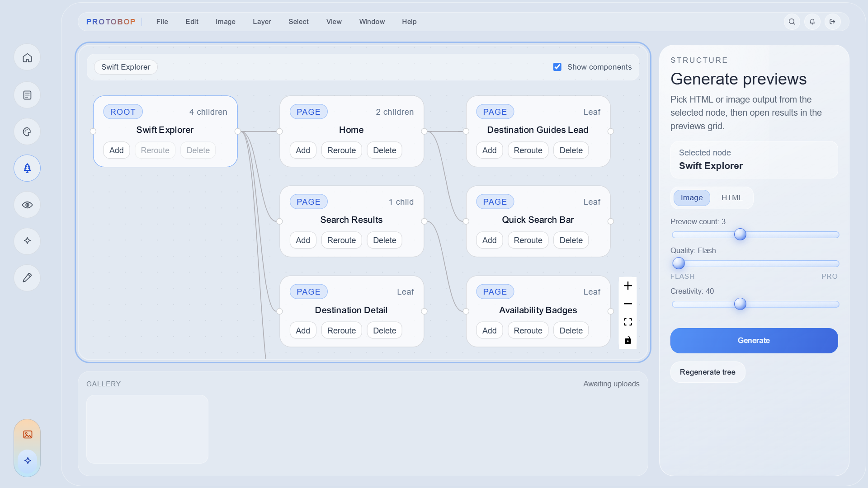This screenshot has height=488, width=868.
Task: Open the Layer menu
Action: tap(262, 22)
